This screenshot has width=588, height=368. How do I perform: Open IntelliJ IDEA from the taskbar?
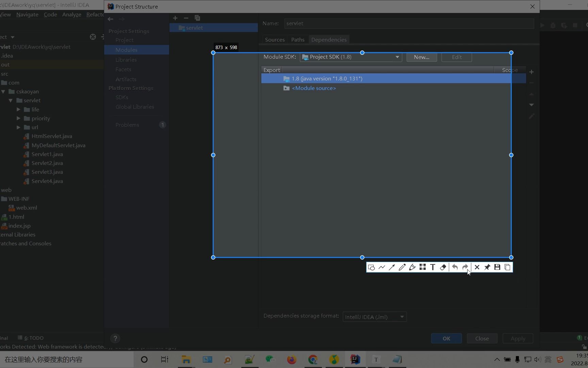point(355,359)
